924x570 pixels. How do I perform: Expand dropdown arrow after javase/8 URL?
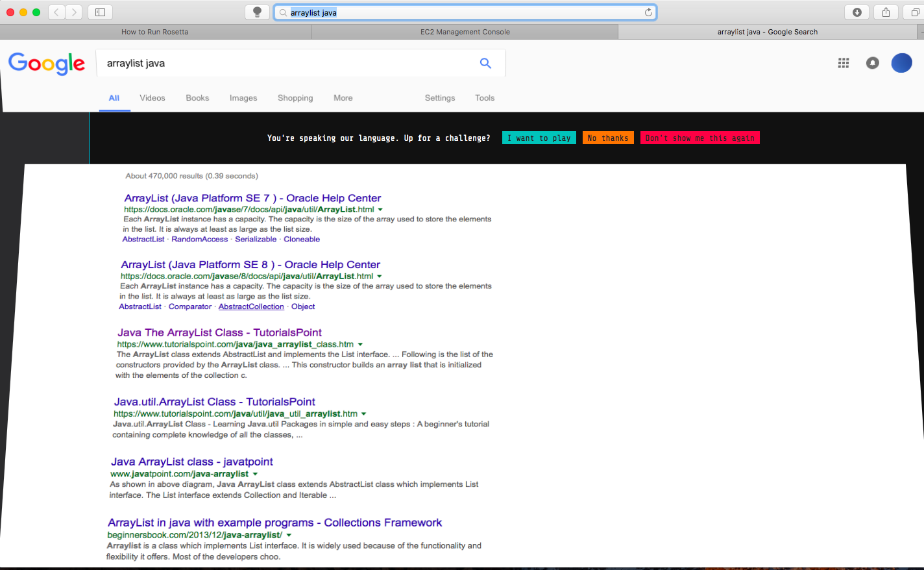coord(380,277)
